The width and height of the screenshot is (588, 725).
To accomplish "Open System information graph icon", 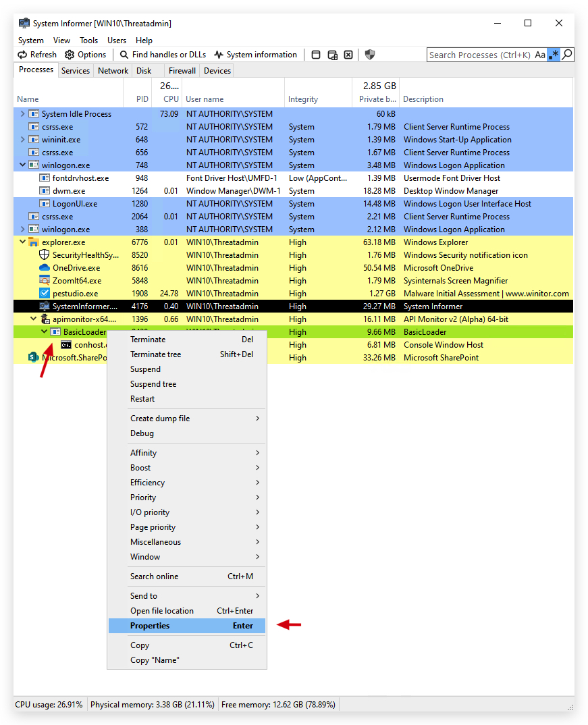I will coord(219,55).
